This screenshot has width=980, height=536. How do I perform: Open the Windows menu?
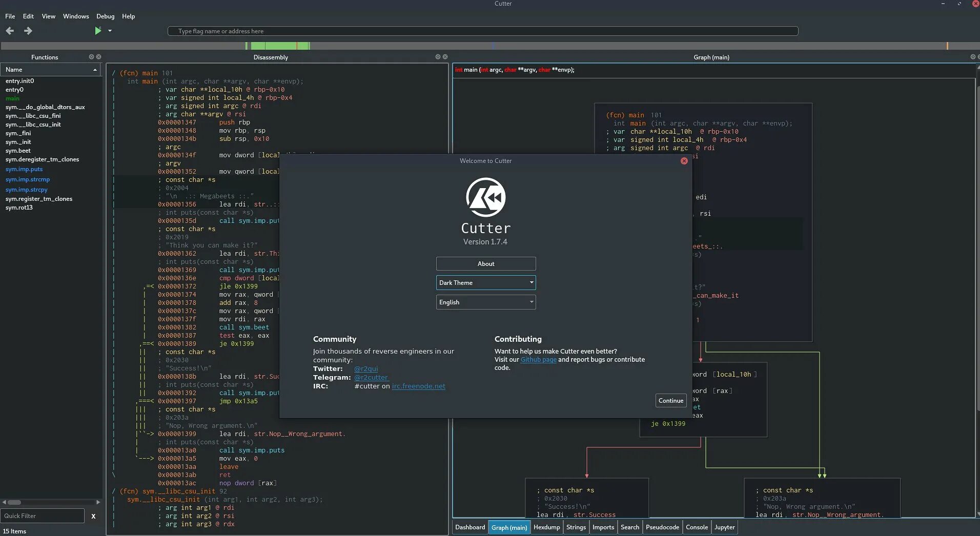tap(76, 16)
